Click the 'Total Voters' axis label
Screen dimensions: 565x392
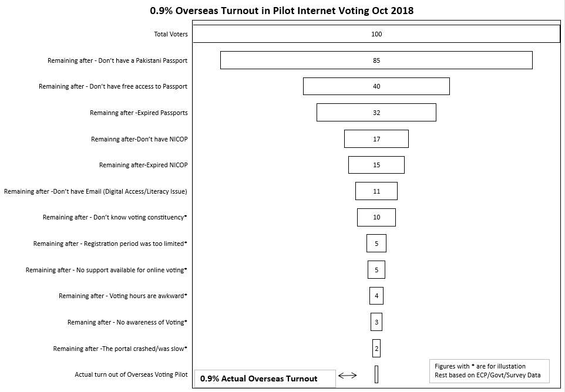171,34
